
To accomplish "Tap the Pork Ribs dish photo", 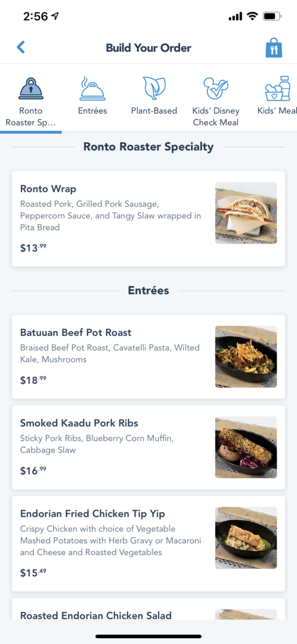I will pos(246,448).
